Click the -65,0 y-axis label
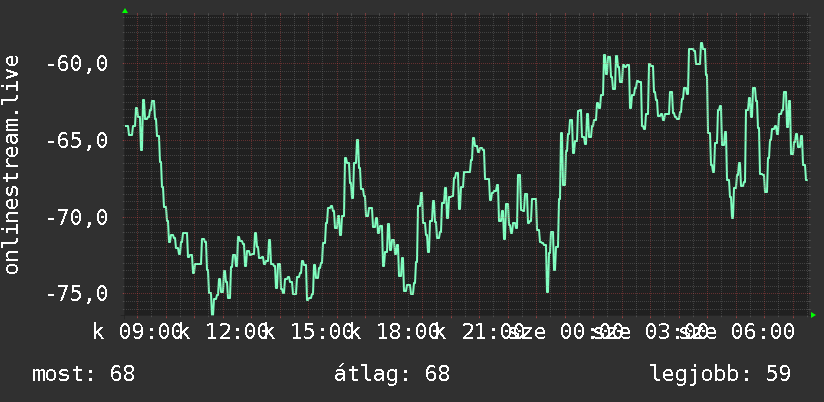This screenshot has height=402, width=824. (x=77, y=141)
